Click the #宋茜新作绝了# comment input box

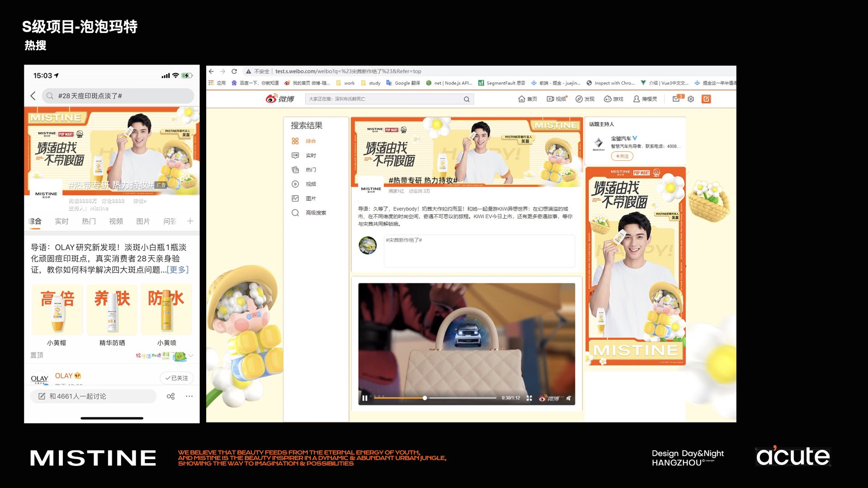pos(479,251)
